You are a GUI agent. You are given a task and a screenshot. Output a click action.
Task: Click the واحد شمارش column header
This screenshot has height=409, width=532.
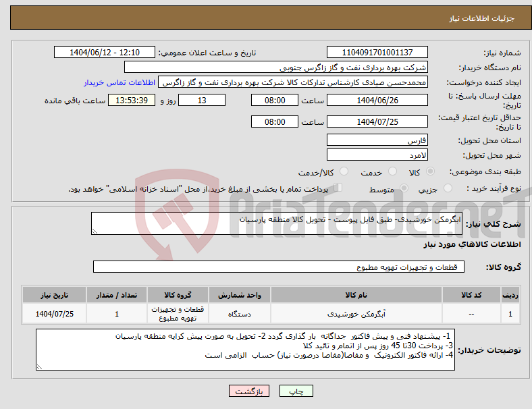(x=240, y=295)
